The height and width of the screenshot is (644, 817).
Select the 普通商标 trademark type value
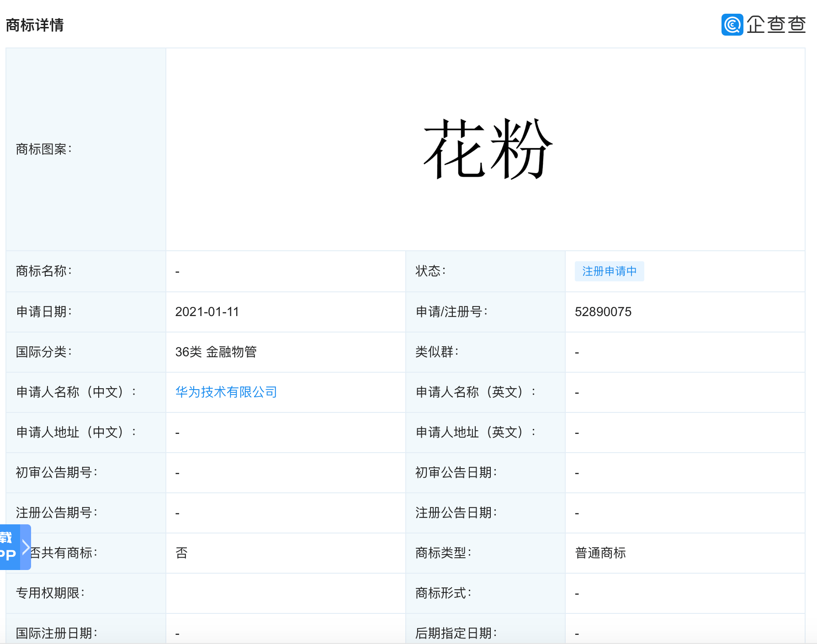click(x=600, y=553)
